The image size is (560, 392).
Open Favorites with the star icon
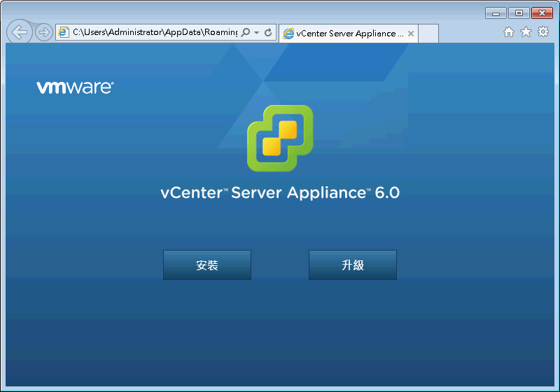coord(526,32)
